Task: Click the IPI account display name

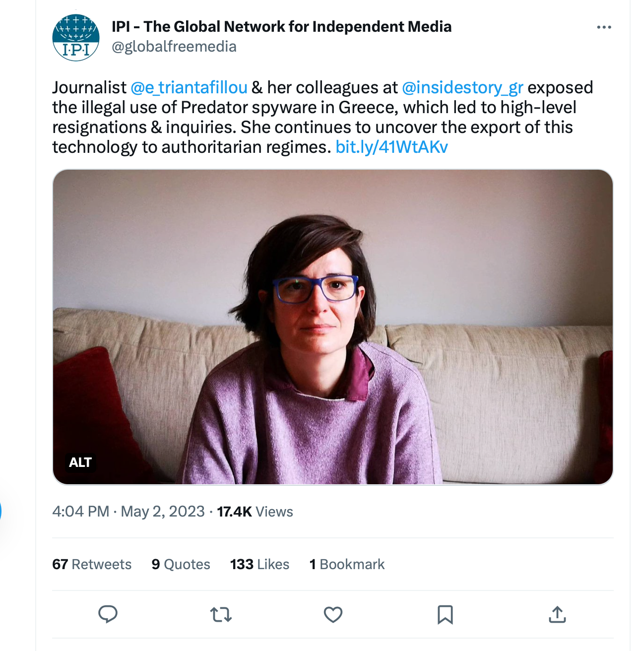Action: [282, 26]
